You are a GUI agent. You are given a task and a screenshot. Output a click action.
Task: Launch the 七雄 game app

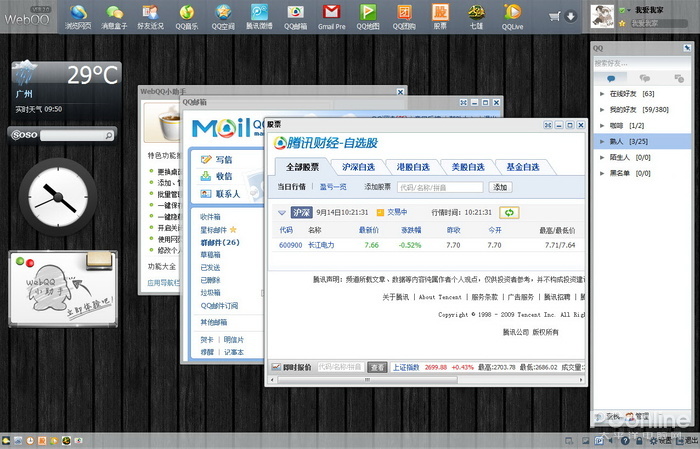[476, 17]
